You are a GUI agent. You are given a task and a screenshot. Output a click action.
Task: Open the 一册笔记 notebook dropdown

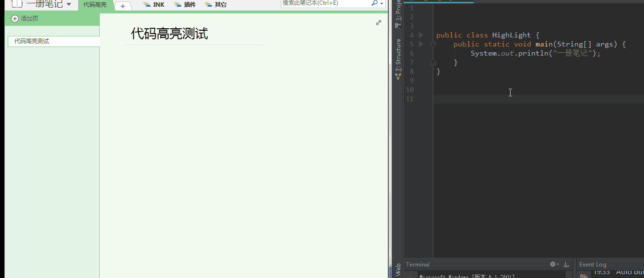coord(69,4)
